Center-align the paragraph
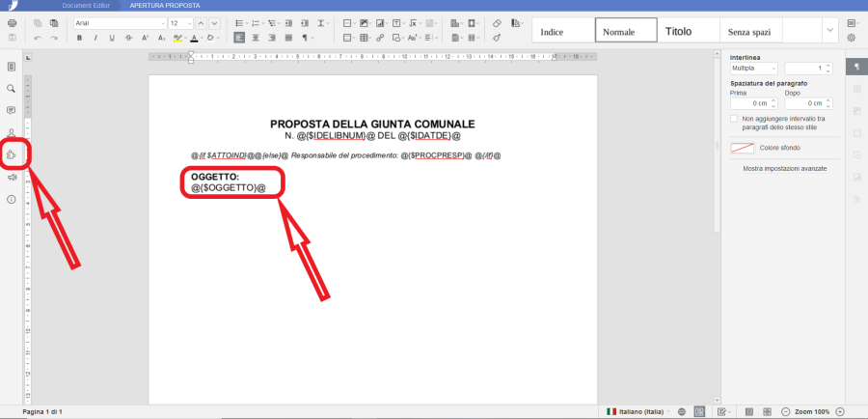868x419 pixels. pos(255,39)
